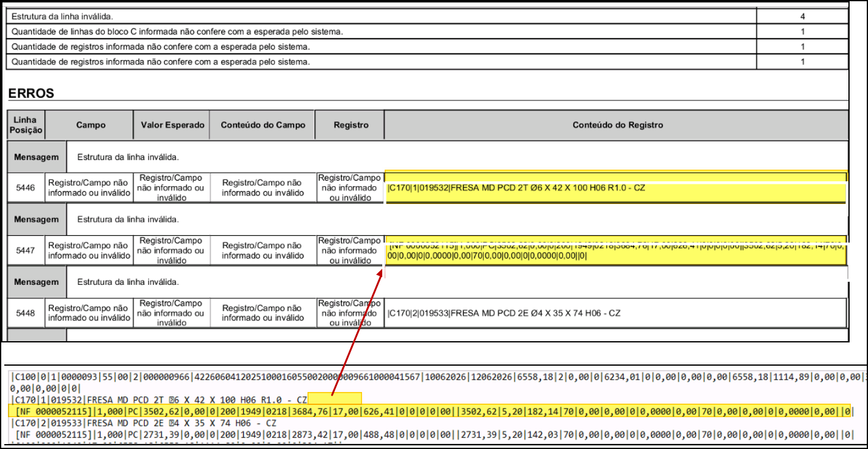This screenshot has width=868, height=449.
Task: Select line number 5447 cell
Action: point(27,251)
